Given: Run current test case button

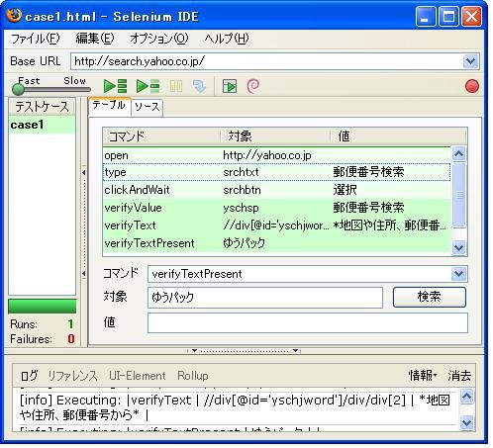Looking at the screenshot, I should pyautogui.click(x=148, y=86).
